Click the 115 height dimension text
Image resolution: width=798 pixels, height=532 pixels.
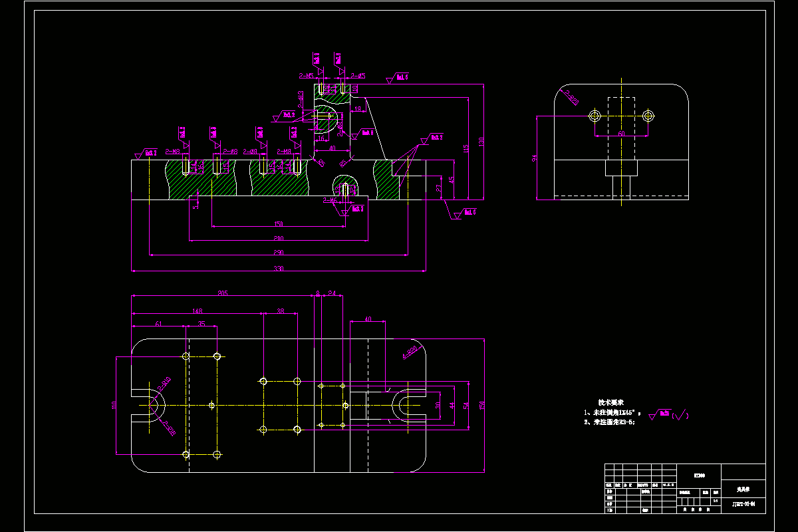(x=467, y=148)
